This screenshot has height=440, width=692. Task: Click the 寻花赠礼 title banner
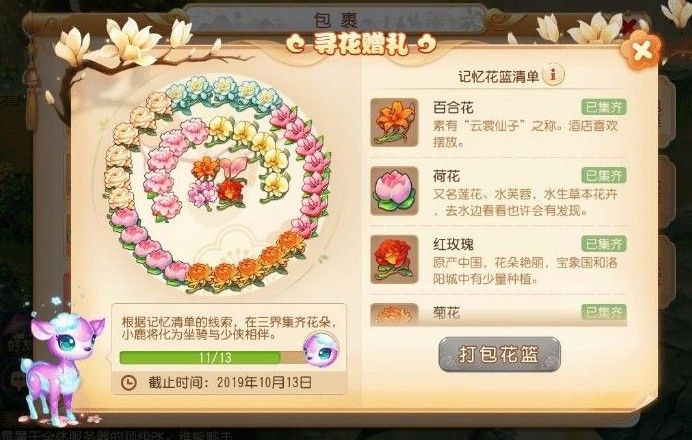pyautogui.click(x=361, y=44)
